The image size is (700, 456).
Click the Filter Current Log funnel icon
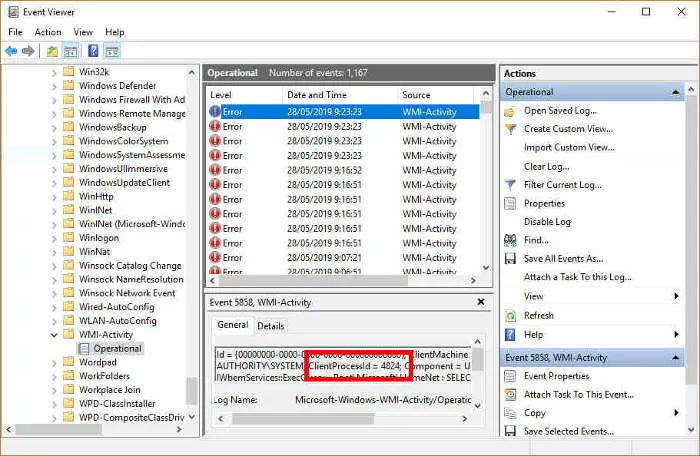pyautogui.click(x=510, y=184)
